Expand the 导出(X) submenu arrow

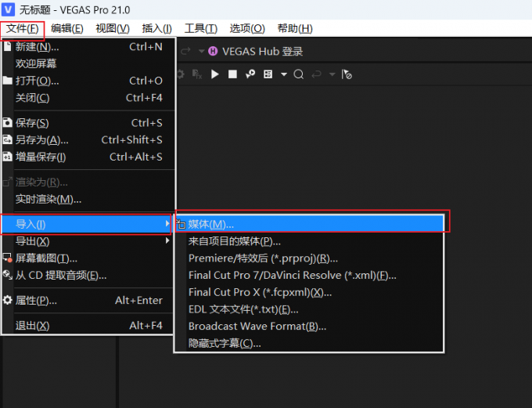point(167,240)
